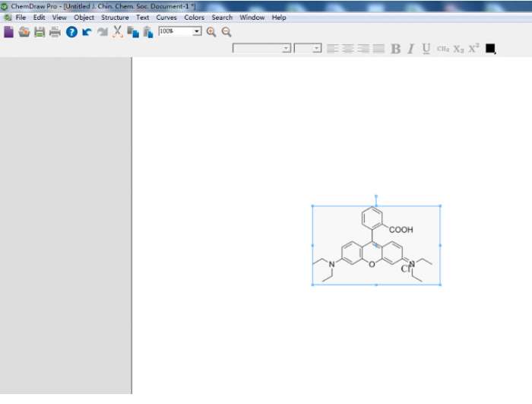The width and height of the screenshot is (532, 404).
Task: Click the left diethylamino N atom
Action: (332, 264)
